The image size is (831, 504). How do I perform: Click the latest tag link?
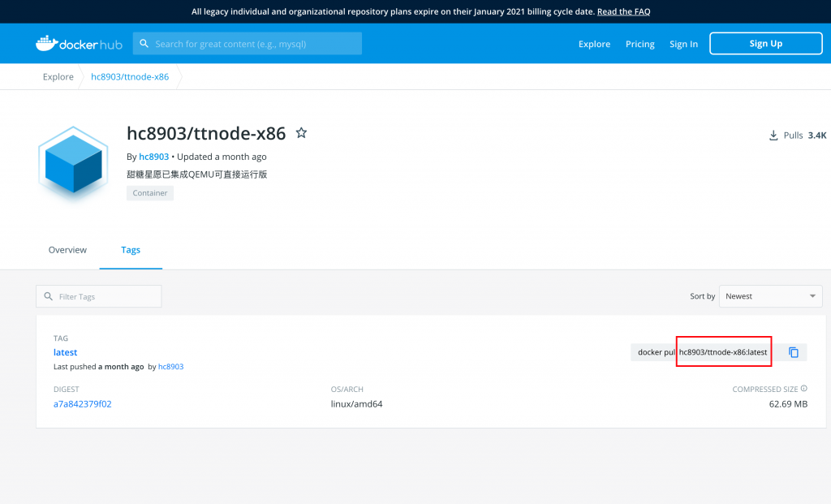(x=66, y=352)
